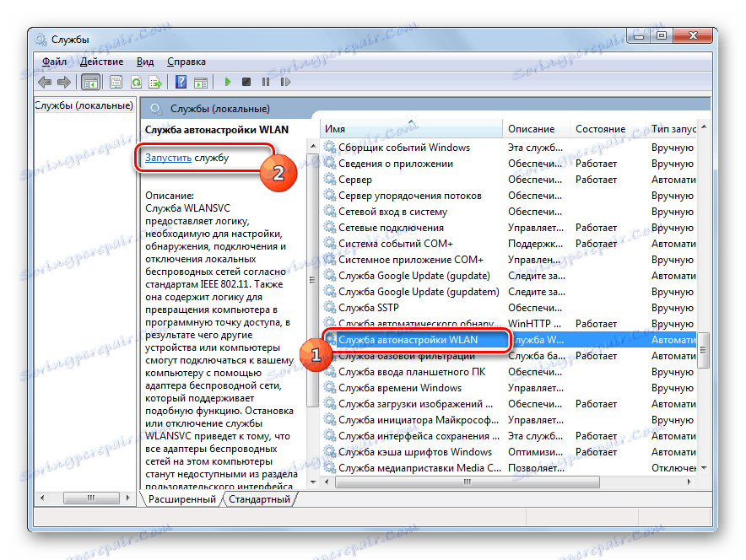The width and height of the screenshot is (746, 560).
Task: Sort by the Имя column header
Action: 411,129
